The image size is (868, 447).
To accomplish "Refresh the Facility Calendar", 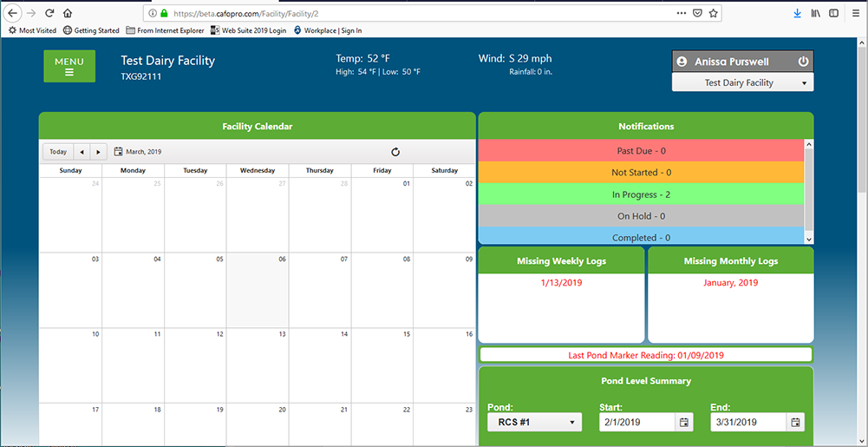I will pyautogui.click(x=395, y=152).
